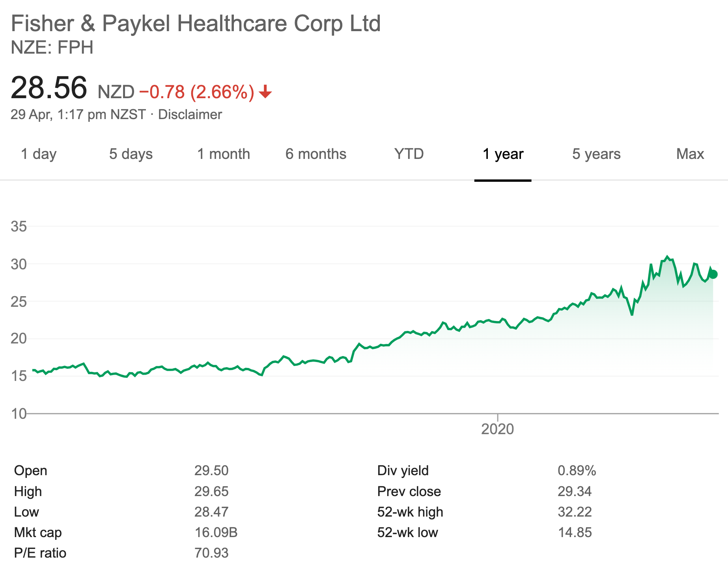Click the selected 1 year tab
The width and height of the screenshot is (728, 571).
[503, 154]
